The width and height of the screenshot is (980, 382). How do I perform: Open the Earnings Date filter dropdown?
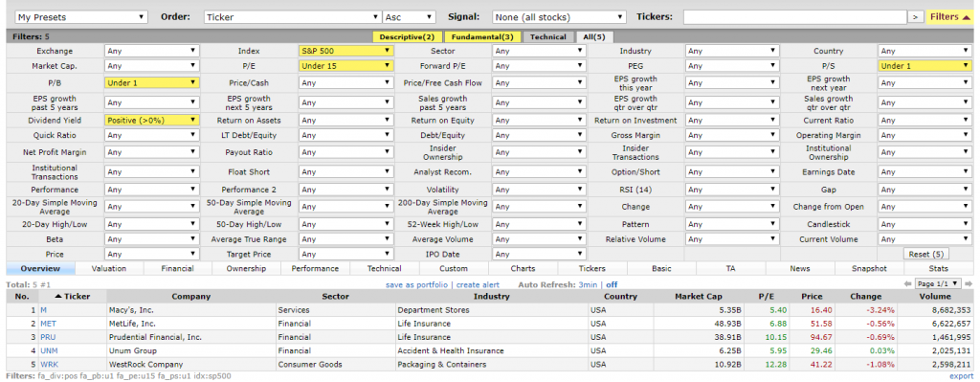[x=925, y=172]
